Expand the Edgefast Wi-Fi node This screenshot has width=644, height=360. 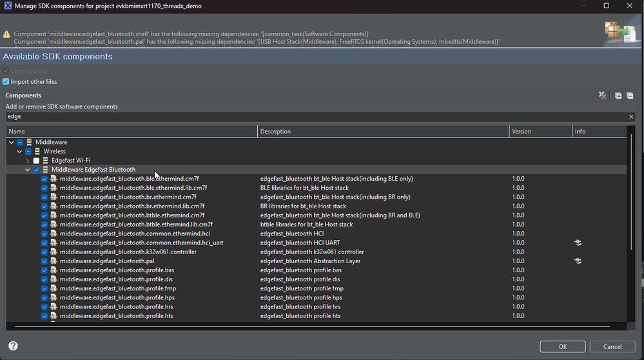point(28,161)
